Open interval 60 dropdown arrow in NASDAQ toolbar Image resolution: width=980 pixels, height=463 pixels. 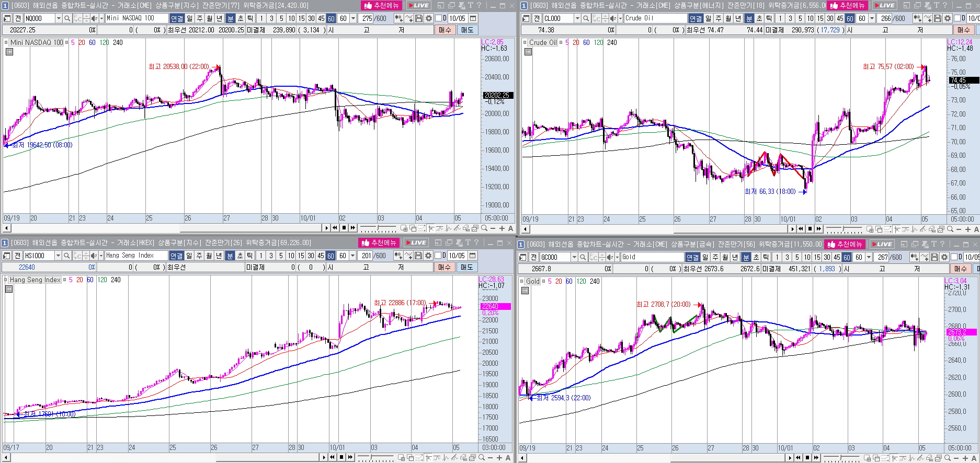click(354, 18)
